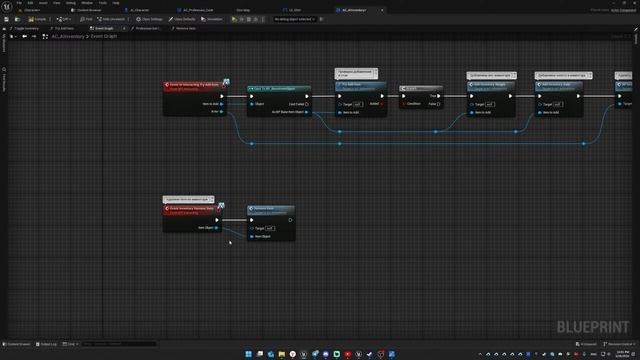Click the Browse to asset icon
The width and height of the screenshot is (640, 360).
pos(17,19)
